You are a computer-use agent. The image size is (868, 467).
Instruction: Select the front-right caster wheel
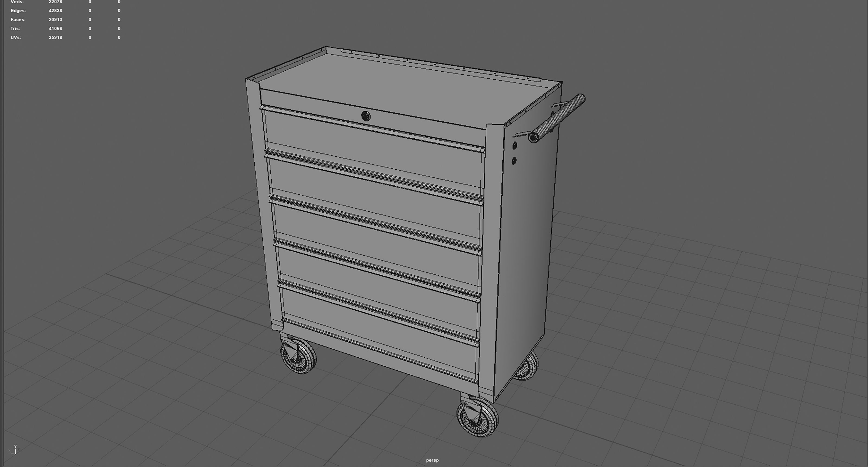477,417
